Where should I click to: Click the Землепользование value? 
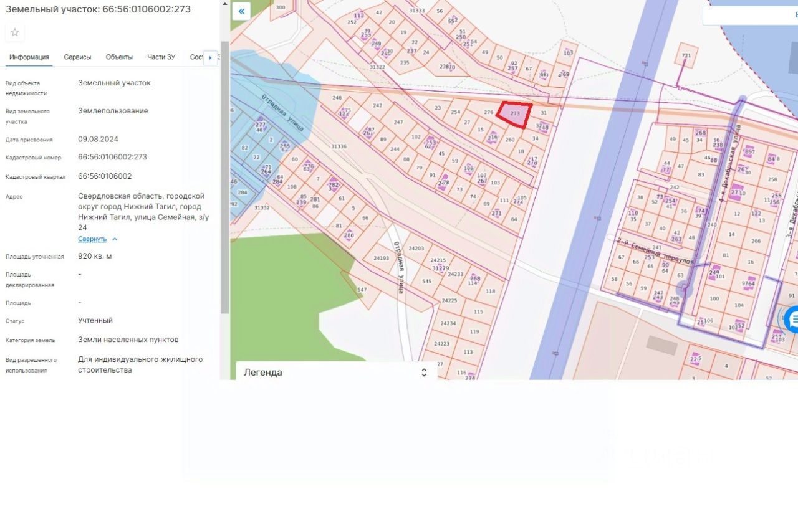coord(113,111)
